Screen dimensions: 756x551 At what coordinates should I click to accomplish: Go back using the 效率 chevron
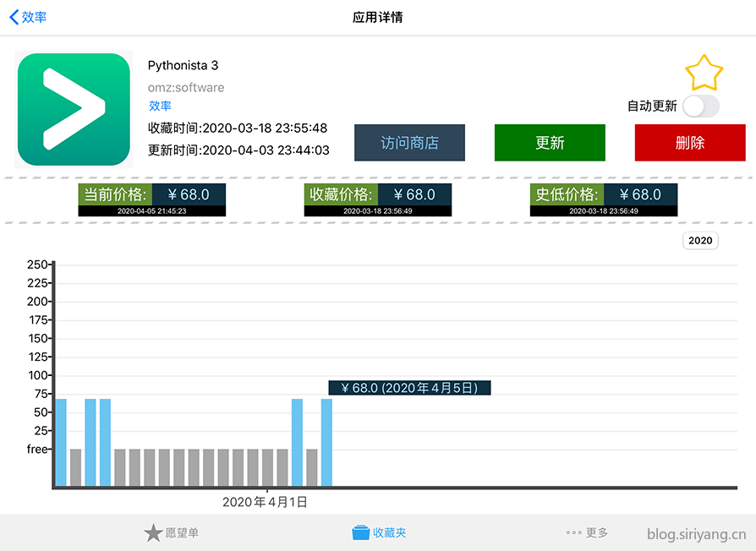28,17
